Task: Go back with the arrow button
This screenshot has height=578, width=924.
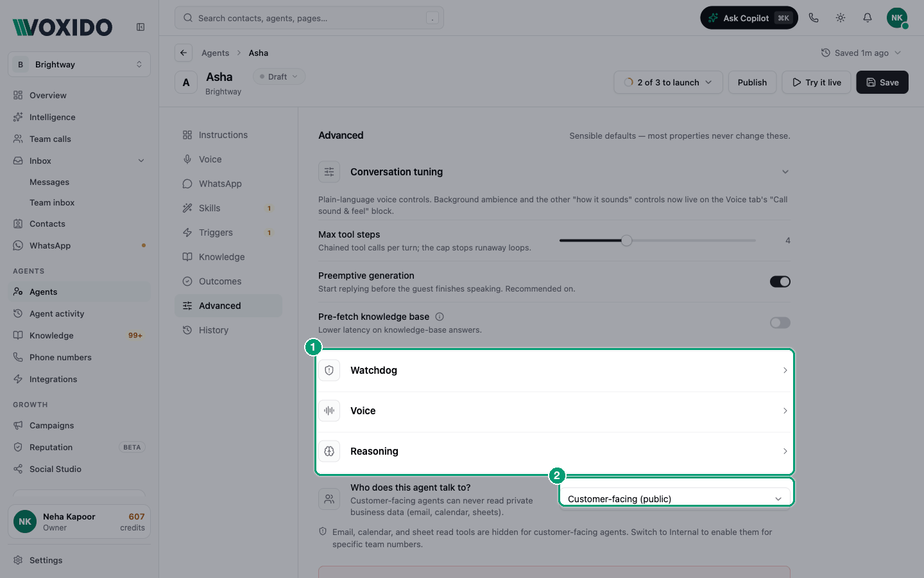Action: [x=184, y=53]
